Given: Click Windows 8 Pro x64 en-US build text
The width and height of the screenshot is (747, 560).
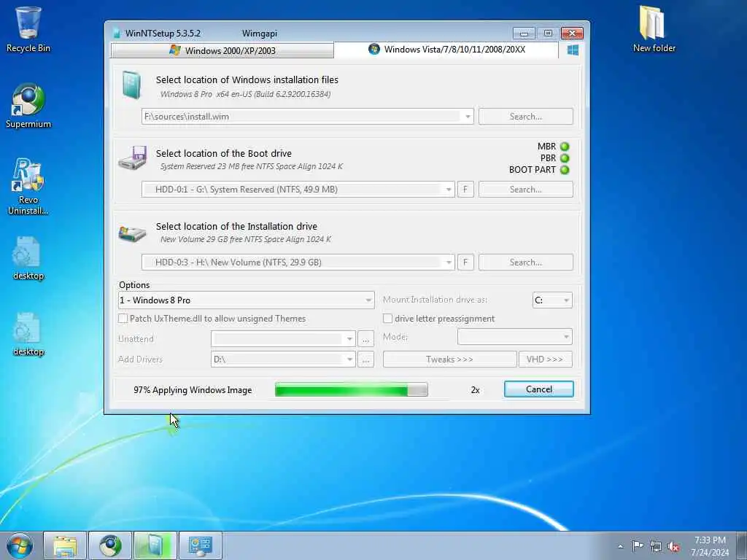Looking at the screenshot, I should coord(245,94).
